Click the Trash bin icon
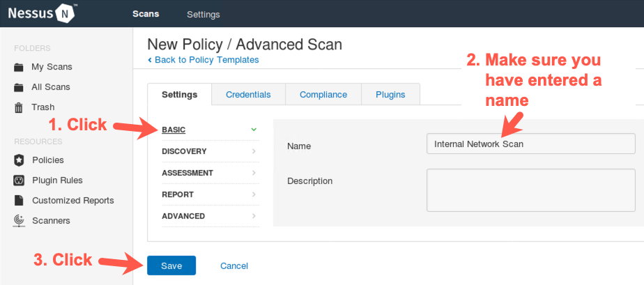 [x=19, y=107]
